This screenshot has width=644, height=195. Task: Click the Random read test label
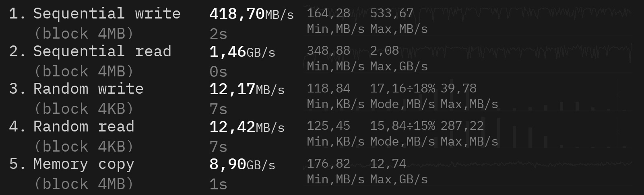point(84,127)
